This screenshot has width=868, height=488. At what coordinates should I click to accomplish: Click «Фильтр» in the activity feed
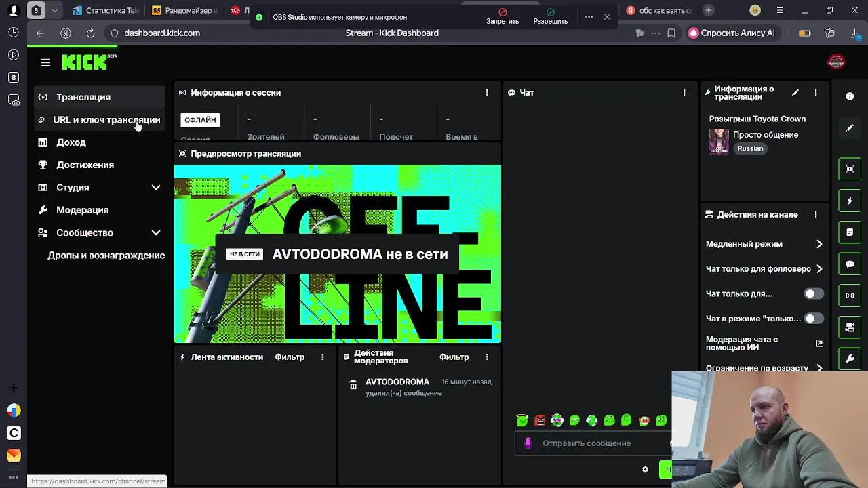pyautogui.click(x=290, y=357)
